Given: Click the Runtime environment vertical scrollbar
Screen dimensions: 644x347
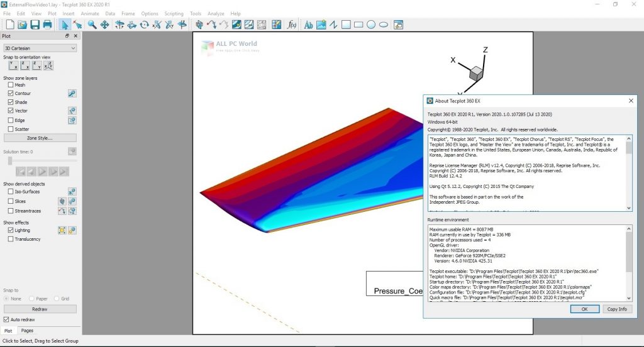Looking at the screenshot, I should (x=629, y=263).
